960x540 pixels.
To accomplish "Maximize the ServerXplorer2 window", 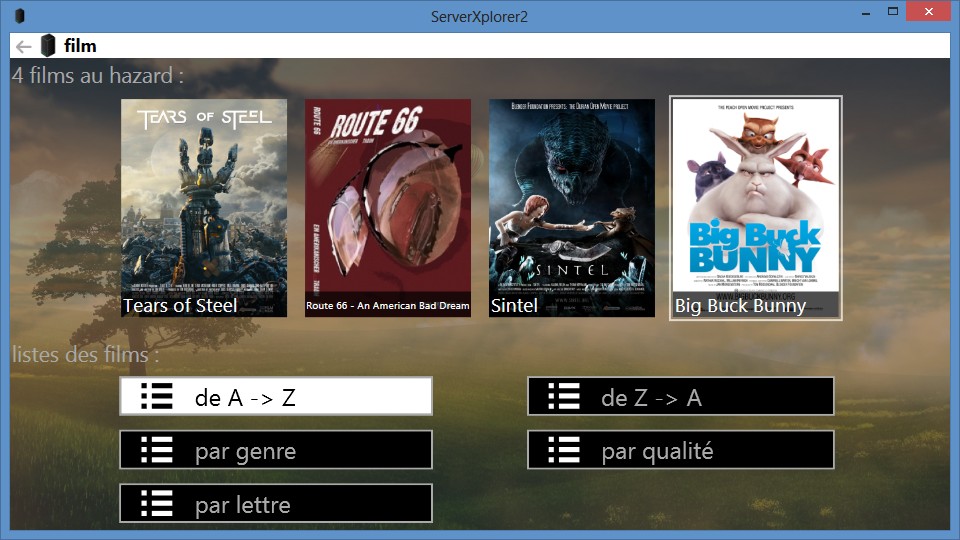I will (893, 12).
